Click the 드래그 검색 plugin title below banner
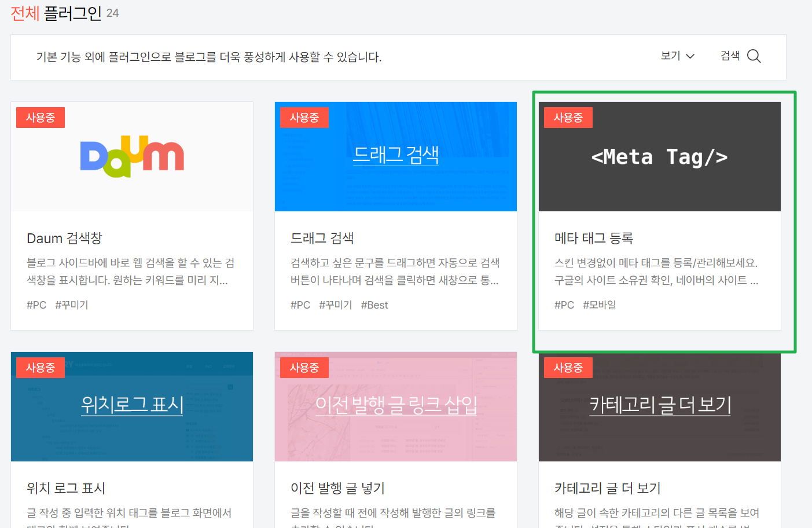 (322, 239)
